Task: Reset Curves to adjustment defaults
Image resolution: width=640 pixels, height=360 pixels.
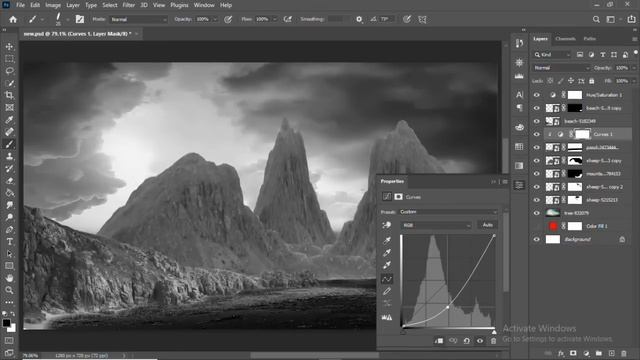Action: pyautogui.click(x=467, y=341)
